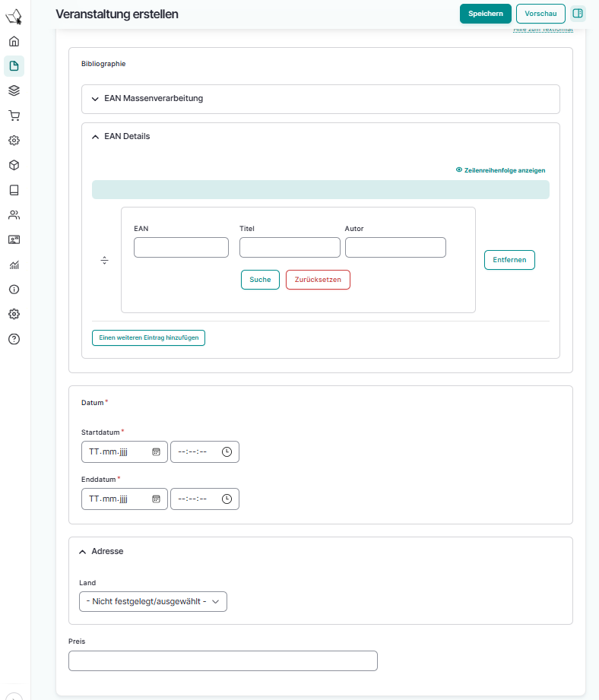Click Einen weiteren Eintrag hinzufügen
The height and width of the screenshot is (700, 599).
148,337
